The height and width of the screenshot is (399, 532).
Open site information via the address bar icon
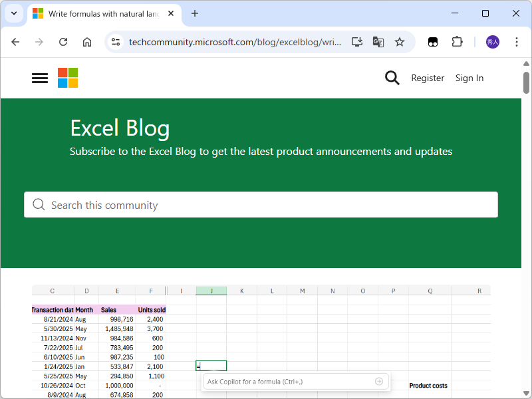pyautogui.click(x=115, y=42)
